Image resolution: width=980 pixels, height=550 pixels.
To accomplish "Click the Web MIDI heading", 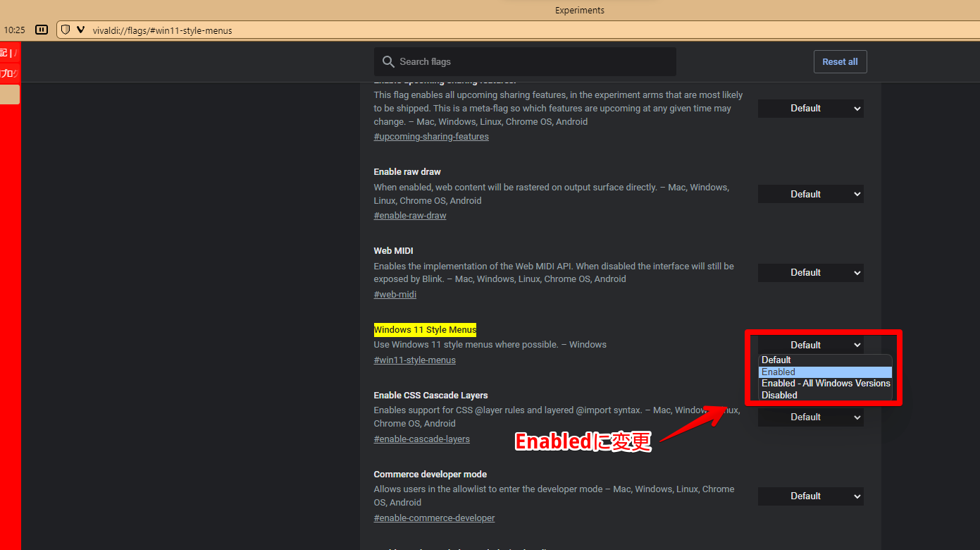I will (394, 251).
